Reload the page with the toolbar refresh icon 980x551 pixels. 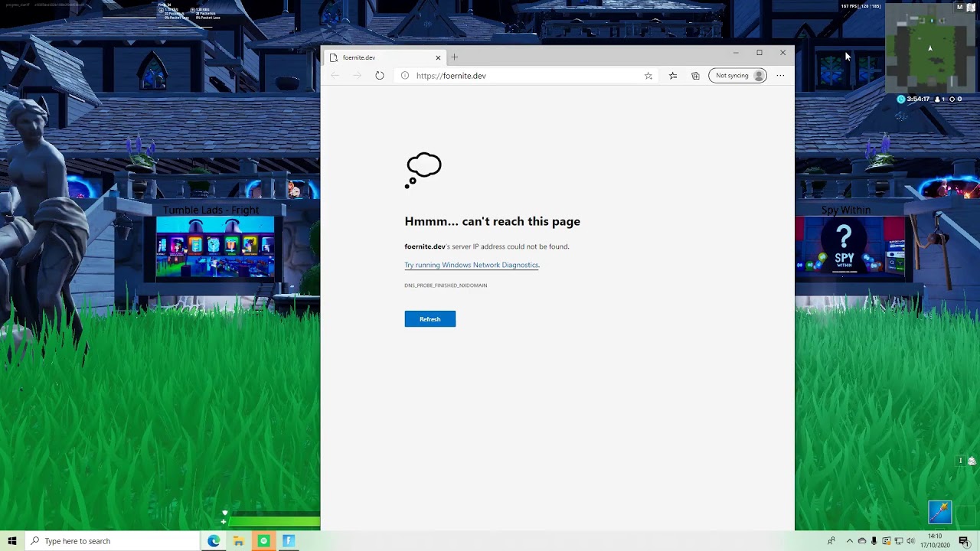(379, 76)
